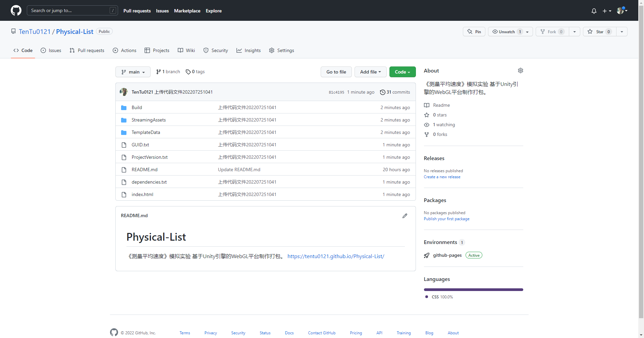Screen dimensions: 644x338
Task: Switch to the Issues tab
Action: [x=51, y=50]
